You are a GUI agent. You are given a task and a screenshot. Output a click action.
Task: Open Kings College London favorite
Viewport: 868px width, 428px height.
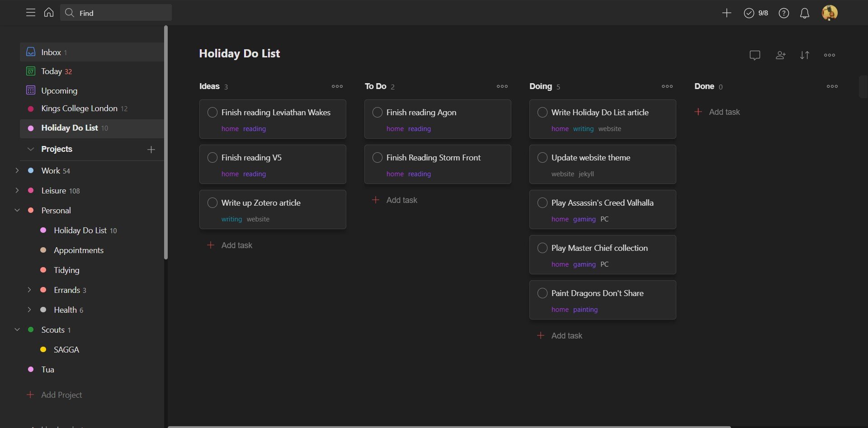click(92, 108)
